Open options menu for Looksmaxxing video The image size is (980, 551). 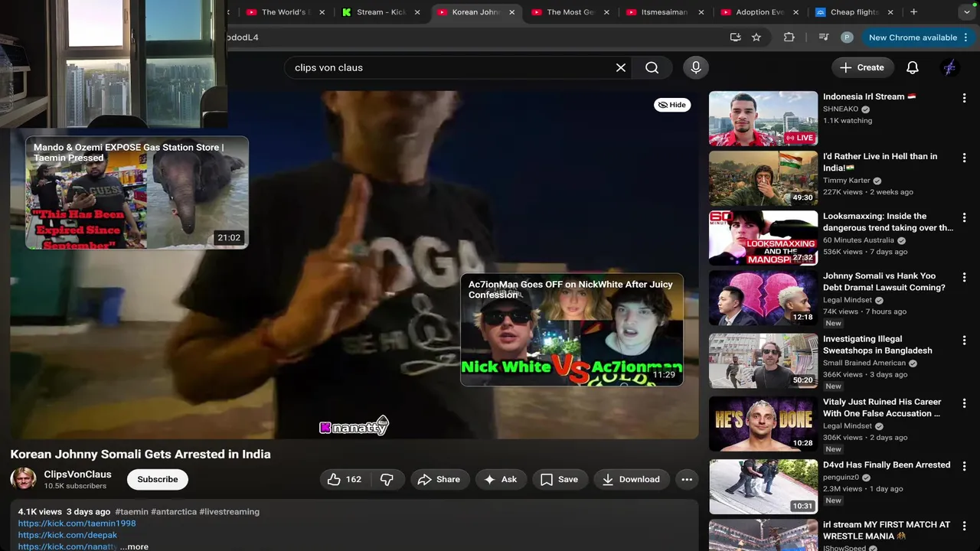pyautogui.click(x=965, y=217)
